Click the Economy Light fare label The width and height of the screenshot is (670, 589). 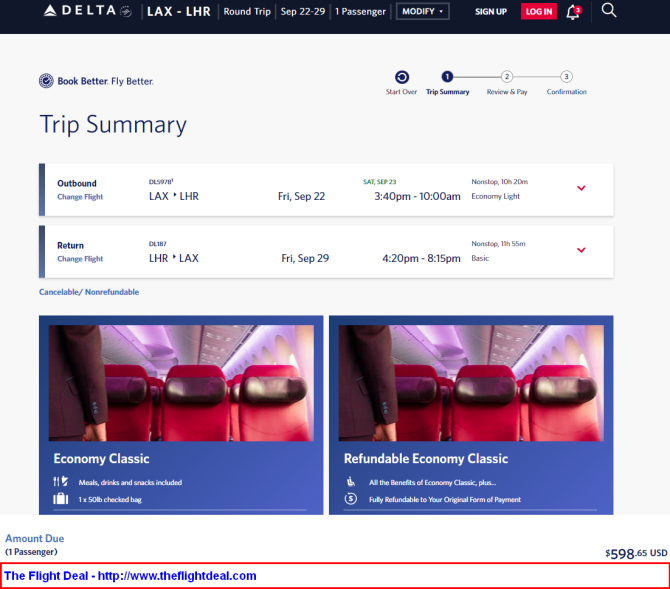tap(495, 196)
